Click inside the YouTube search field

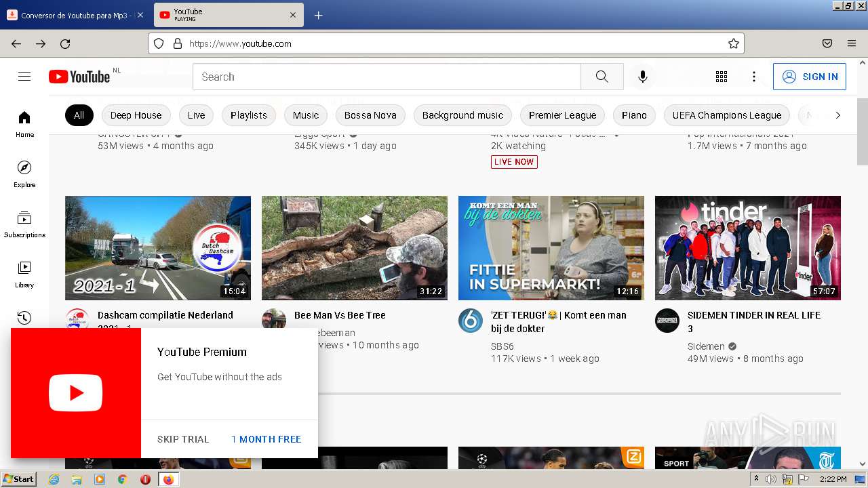(387, 77)
